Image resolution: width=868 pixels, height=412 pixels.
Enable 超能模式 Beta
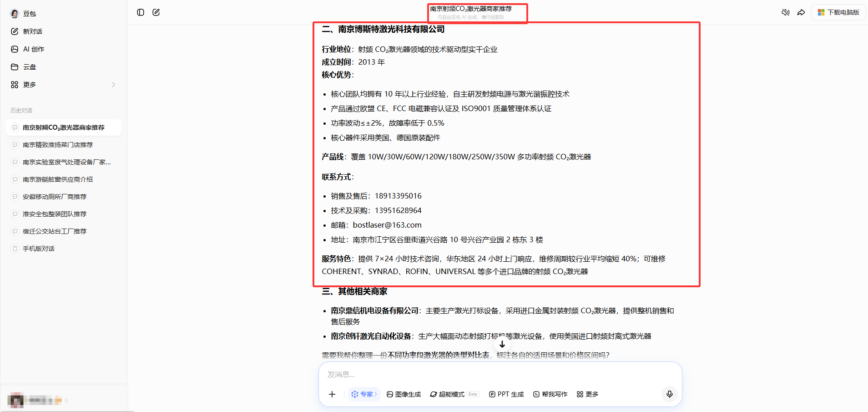click(x=454, y=394)
